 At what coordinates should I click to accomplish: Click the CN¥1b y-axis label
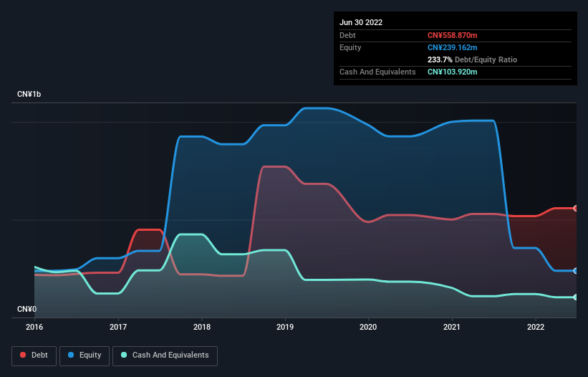29,94
